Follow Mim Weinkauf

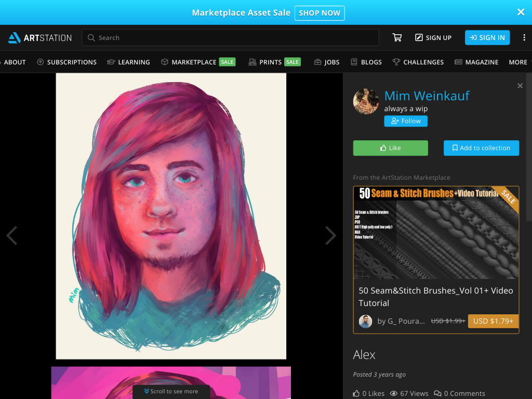click(x=406, y=121)
